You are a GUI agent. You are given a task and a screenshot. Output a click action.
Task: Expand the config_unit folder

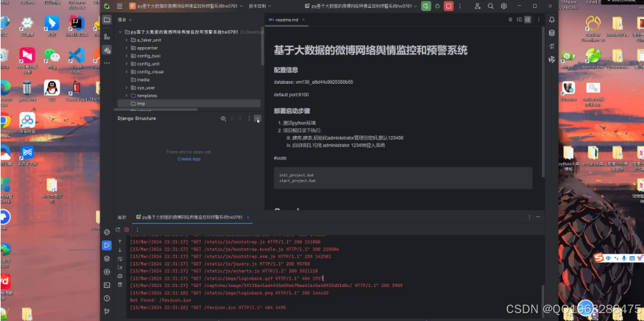pyautogui.click(x=127, y=63)
